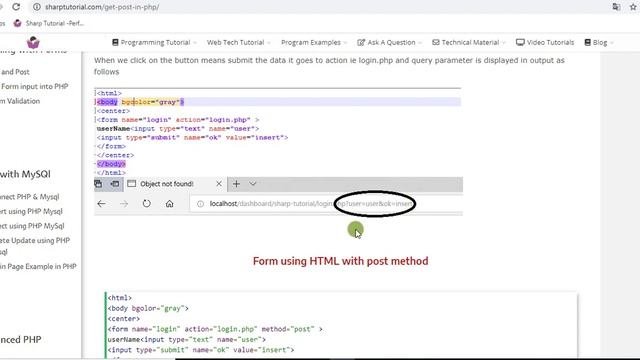Open the 'rt using PHP Mysql' sidebar link
The height and width of the screenshot is (360, 640).
tap(31, 211)
